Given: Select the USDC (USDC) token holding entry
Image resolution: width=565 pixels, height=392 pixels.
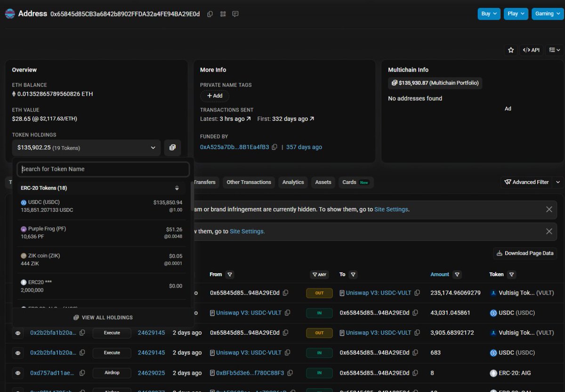Looking at the screenshot, I should point(101,206).
